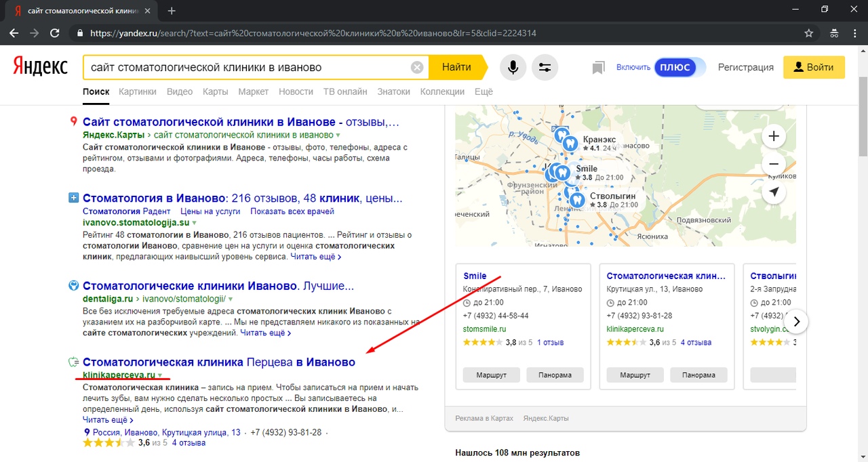Open stomsmile.ru link on Smile card
Screen dimensions: 868x462
[x=485, y=329]
